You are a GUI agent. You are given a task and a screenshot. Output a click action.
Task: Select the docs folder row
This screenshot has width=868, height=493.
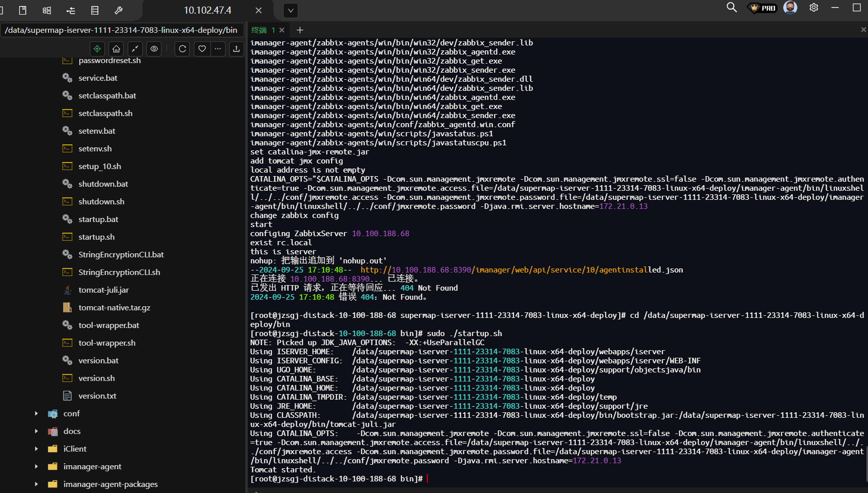point(123,431)
